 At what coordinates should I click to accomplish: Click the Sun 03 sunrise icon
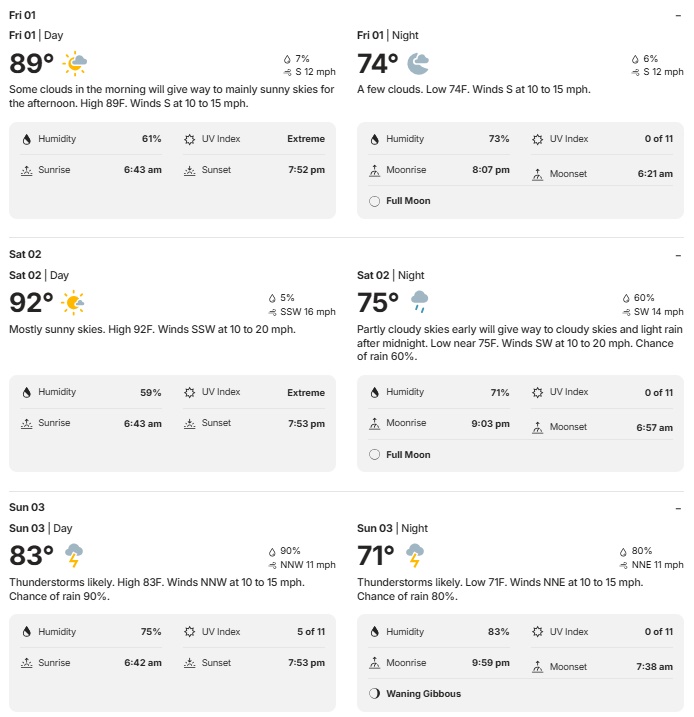[27, 663]
